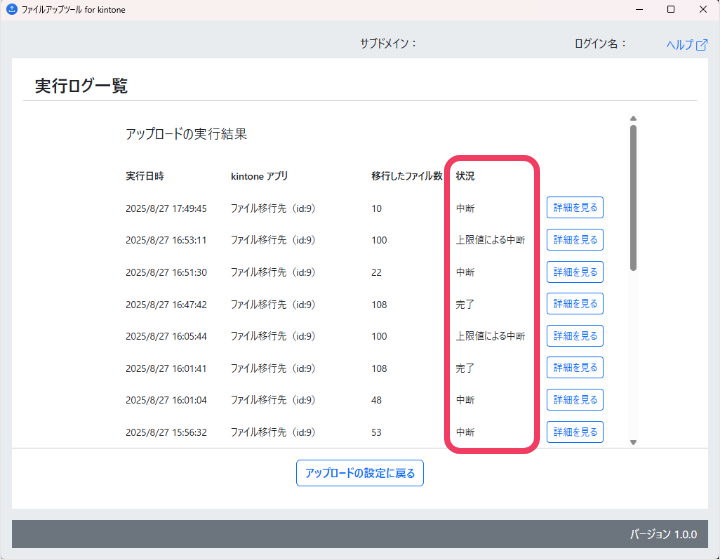Click 中断 status in 17:49:45 row
The height and width of the screenshot is (560, 720).
pos(465,208)
